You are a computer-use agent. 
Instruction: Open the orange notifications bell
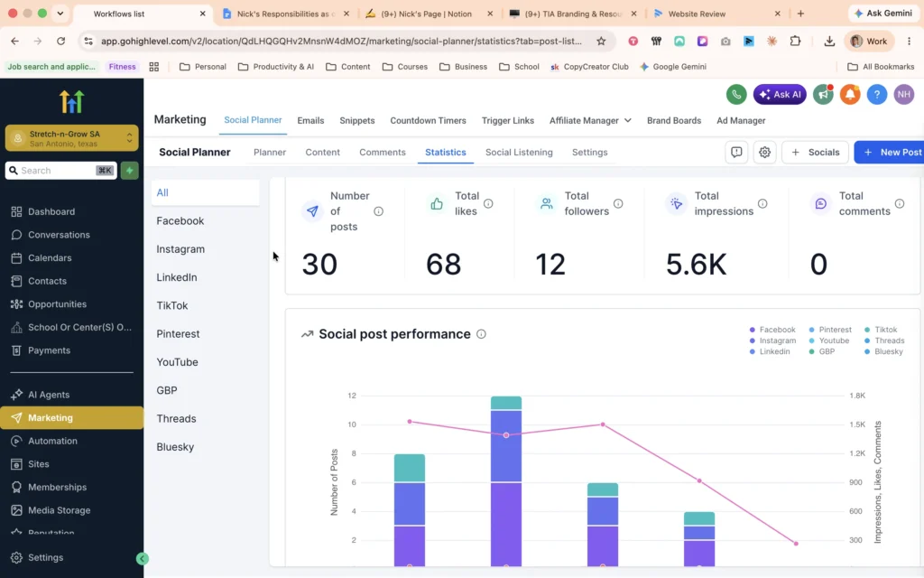click(x=850, y=94)
